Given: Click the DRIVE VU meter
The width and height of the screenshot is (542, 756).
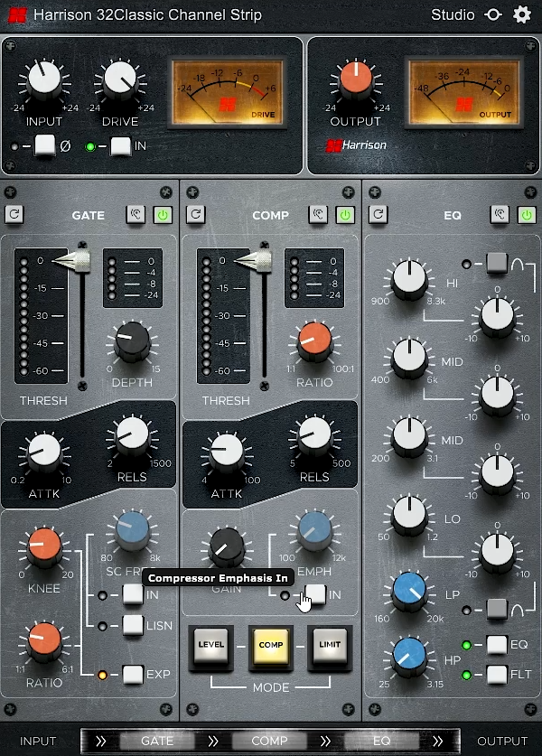Looking at the screenshot, I should [x=227, y=92].
